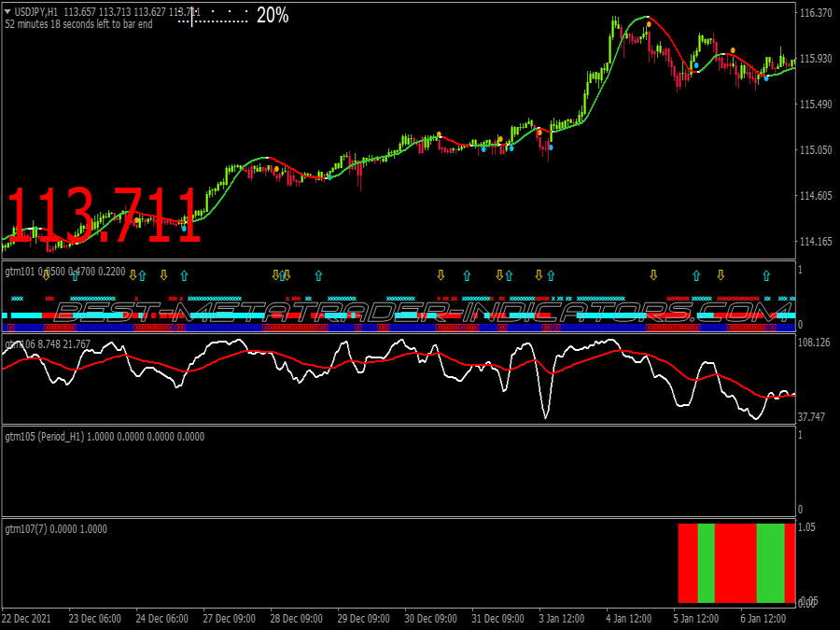
Task: Click the yellow down arrow above 4 Jan 12:00
Action: 653,275
